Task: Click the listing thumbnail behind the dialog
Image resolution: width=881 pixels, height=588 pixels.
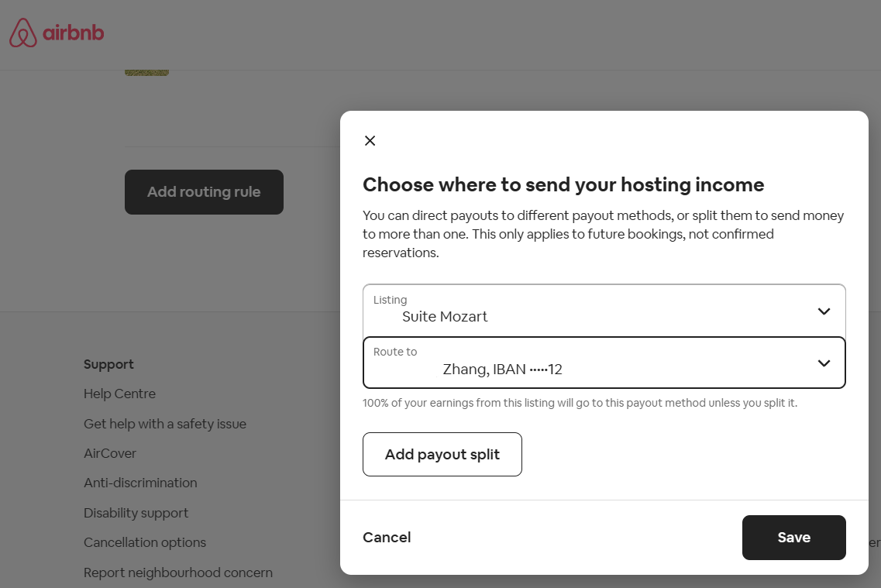Action: click(146, 73)
